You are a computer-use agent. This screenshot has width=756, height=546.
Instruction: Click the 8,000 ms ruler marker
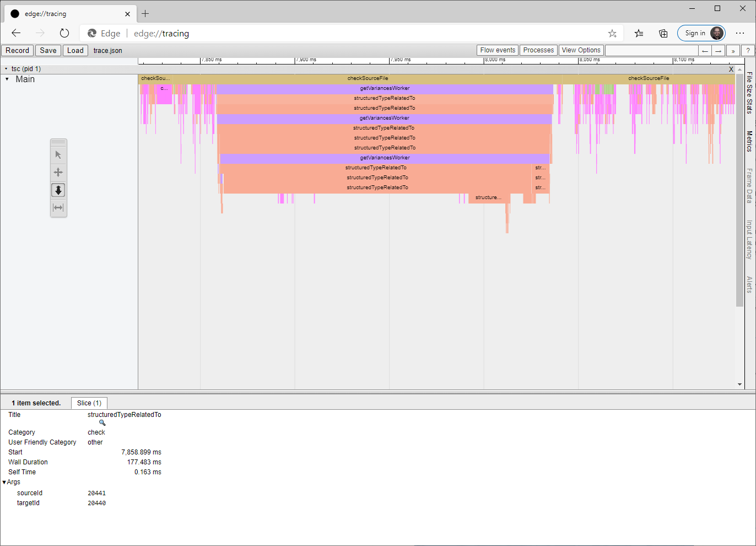(495, 60)
